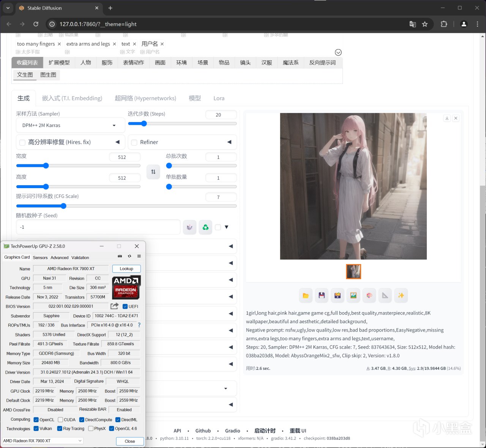Adjust the width (宽度) slider
486x448 pixels.
(x=78, y=165)
